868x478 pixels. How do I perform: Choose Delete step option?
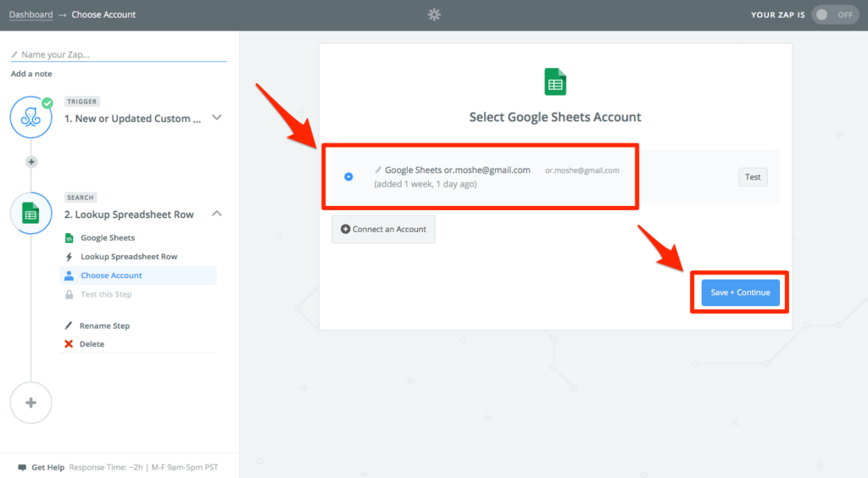92,344
